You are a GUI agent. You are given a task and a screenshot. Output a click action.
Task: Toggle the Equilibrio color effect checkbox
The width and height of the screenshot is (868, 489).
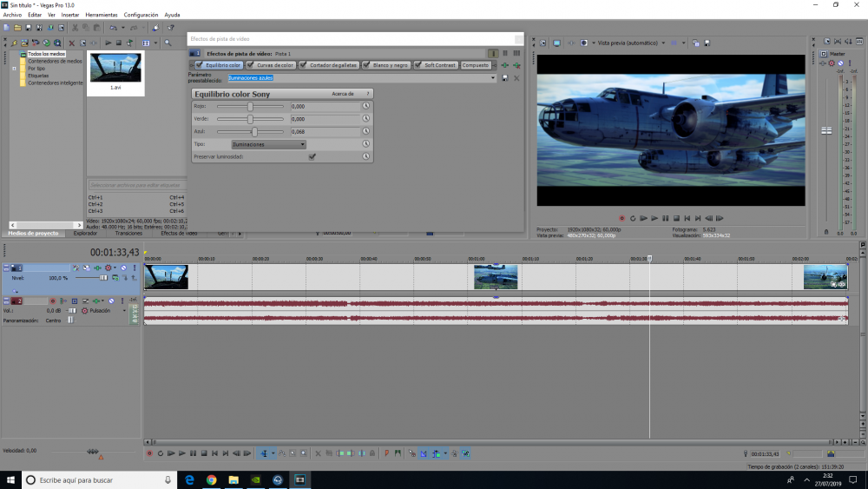[200, 65]
